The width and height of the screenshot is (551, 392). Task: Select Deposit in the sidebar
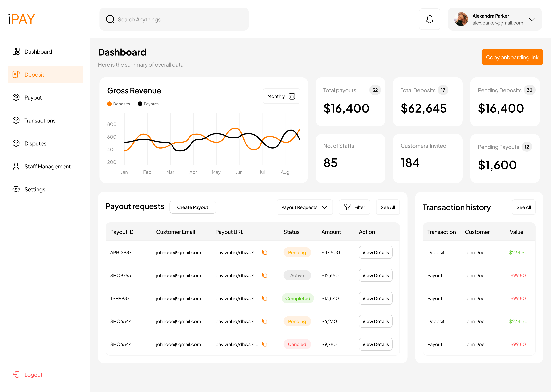click(x=45, y=74)
